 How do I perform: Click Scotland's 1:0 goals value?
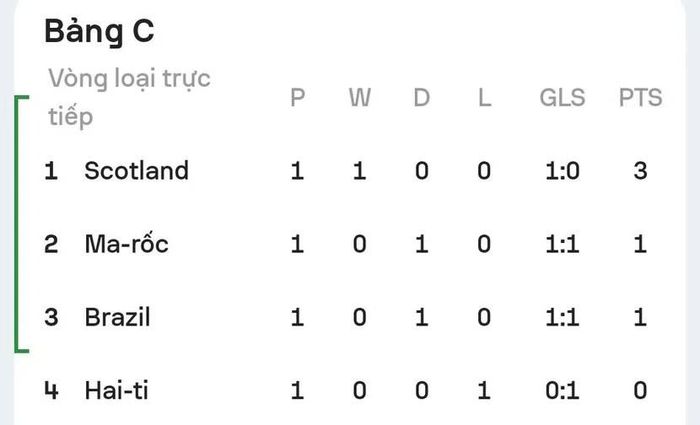pos(562,171)
